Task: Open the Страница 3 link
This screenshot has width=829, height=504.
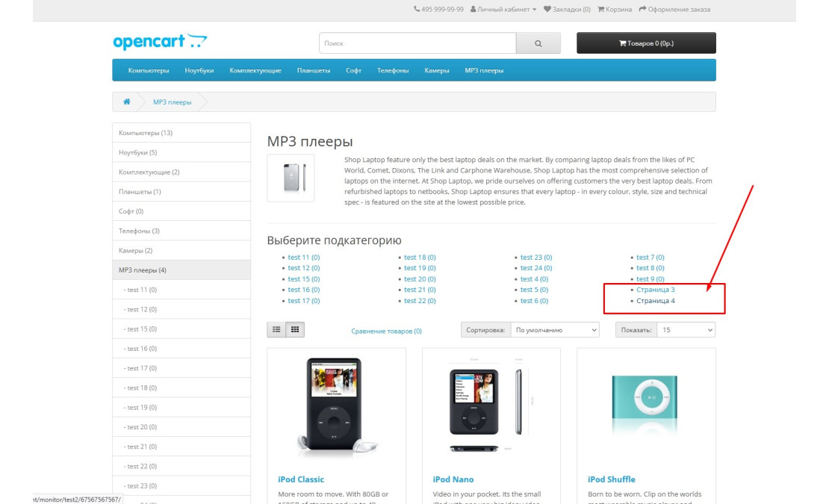Action: [656, 290]
